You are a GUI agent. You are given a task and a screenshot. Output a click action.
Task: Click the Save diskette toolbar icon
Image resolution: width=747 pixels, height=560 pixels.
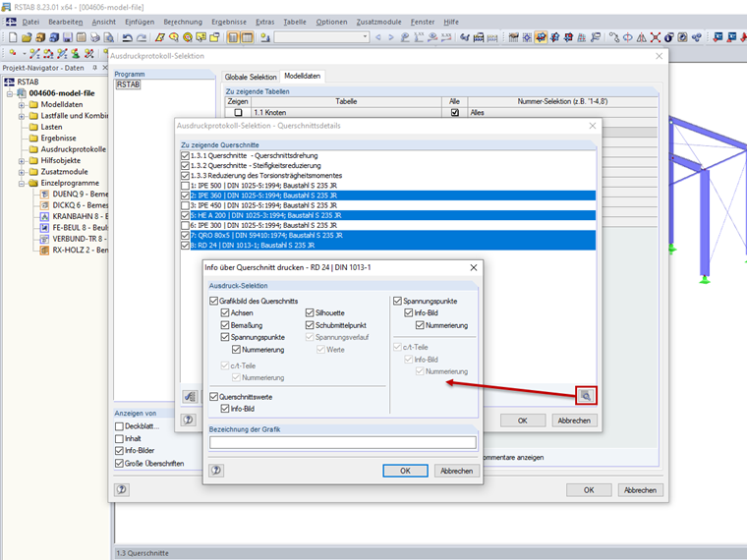coord(68,37)
